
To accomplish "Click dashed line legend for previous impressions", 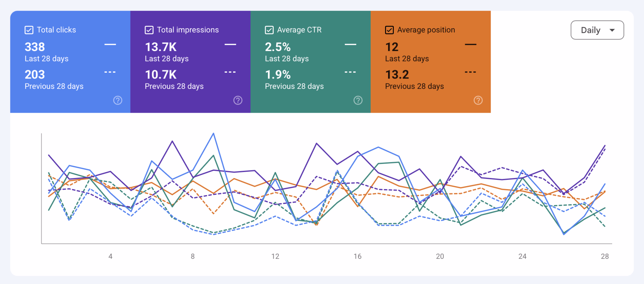I will tap(230, 72).
